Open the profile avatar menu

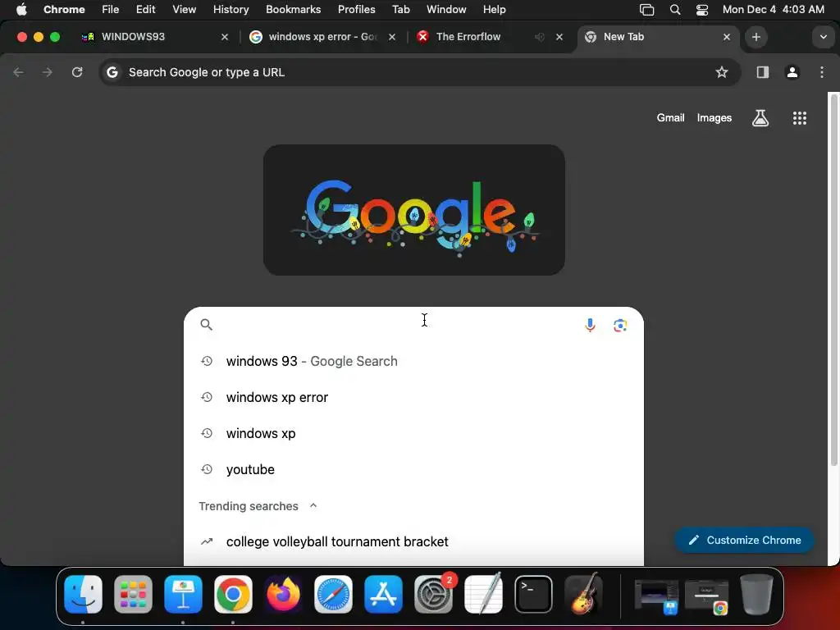pyautogui.click(x=792, y=72)
